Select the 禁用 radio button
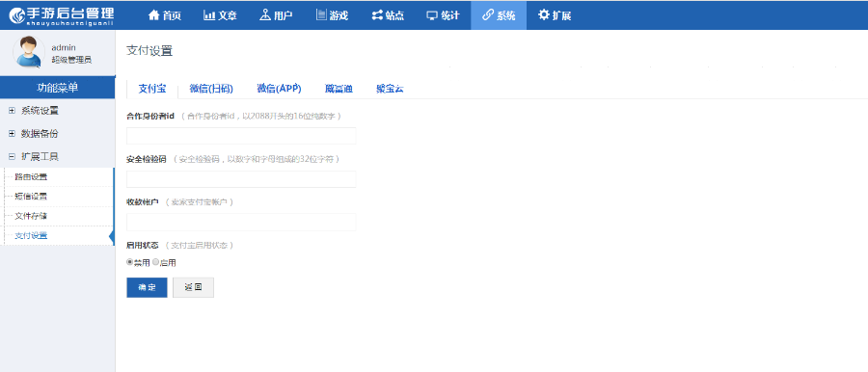The width and height of the screenshot is (868, 372). [130, 262]
